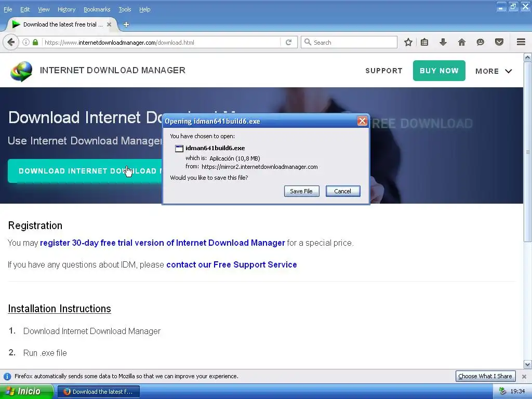
Task: Open the Inicio start button
Action: point(26,392)
